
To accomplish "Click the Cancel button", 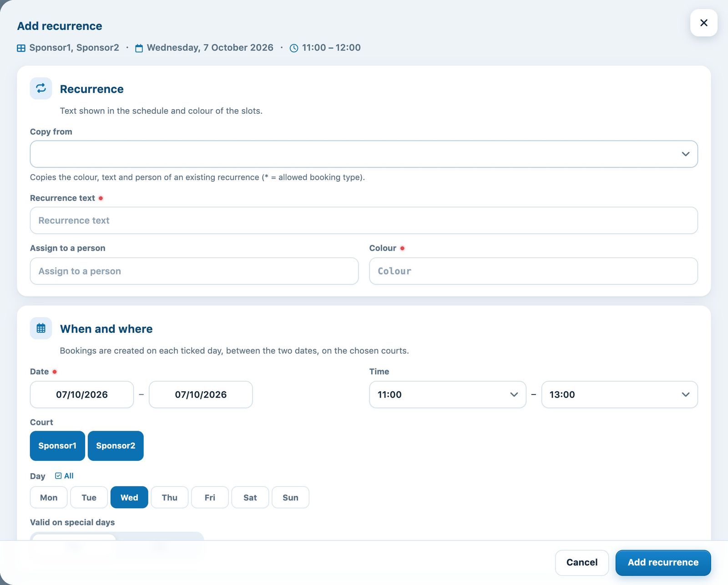I will [x=582, y=562].
